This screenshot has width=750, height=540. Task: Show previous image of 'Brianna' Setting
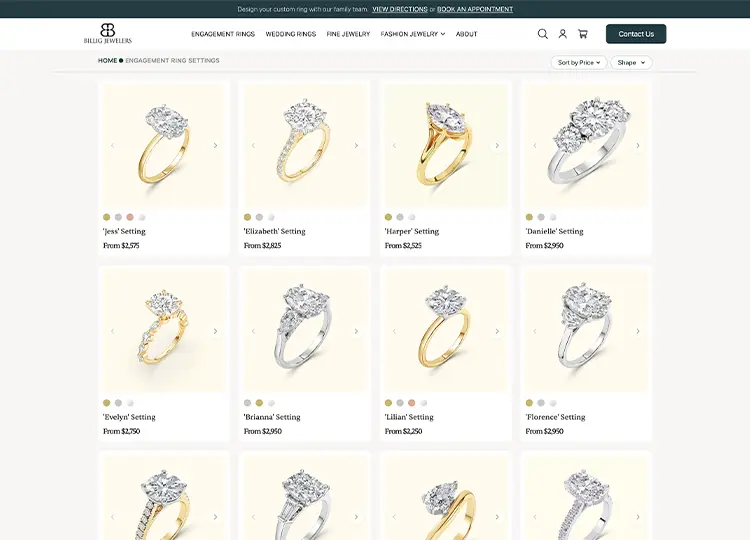point(254,331)
